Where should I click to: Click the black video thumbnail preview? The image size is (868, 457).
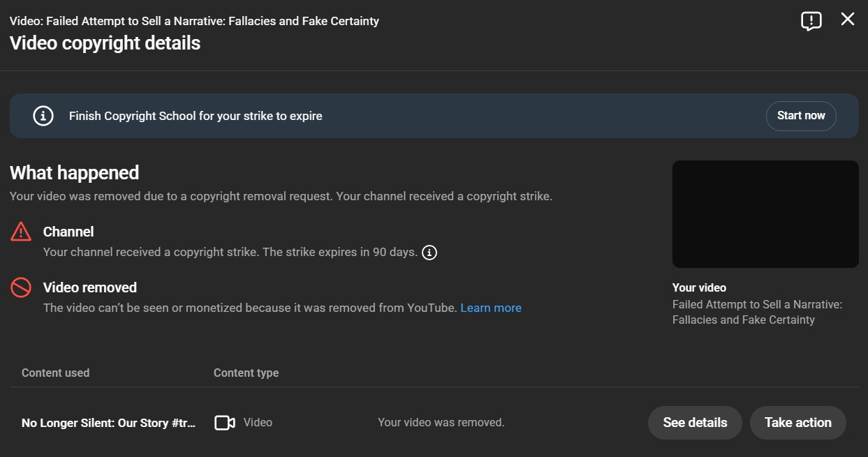click(765, 214)
